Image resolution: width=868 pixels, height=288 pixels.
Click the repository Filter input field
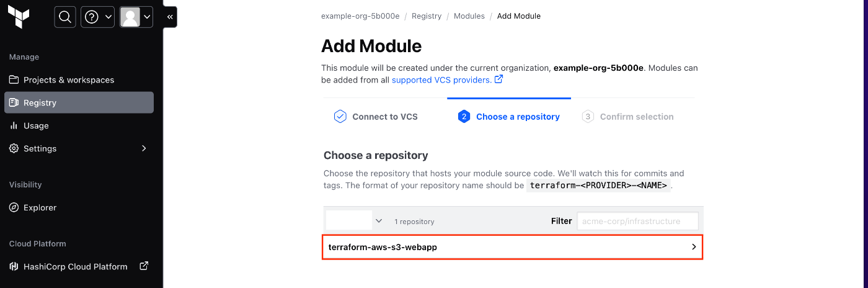(x=637, y=221)
